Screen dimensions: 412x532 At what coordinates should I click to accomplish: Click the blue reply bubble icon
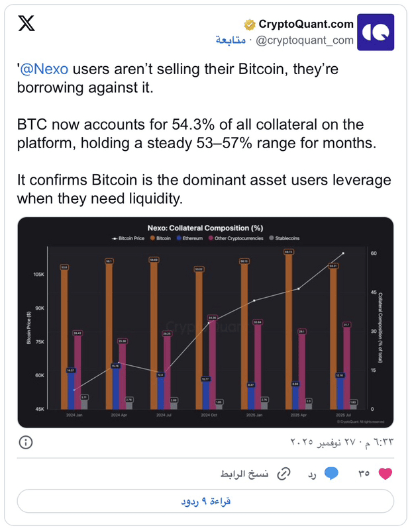(x=331, y=473)
